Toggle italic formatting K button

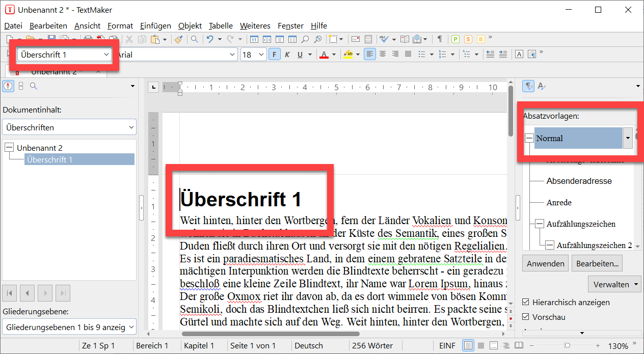click(287, 54)
